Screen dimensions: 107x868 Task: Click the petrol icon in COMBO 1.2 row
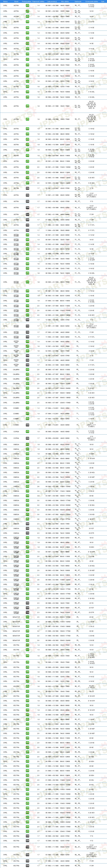tap(28, 408)
